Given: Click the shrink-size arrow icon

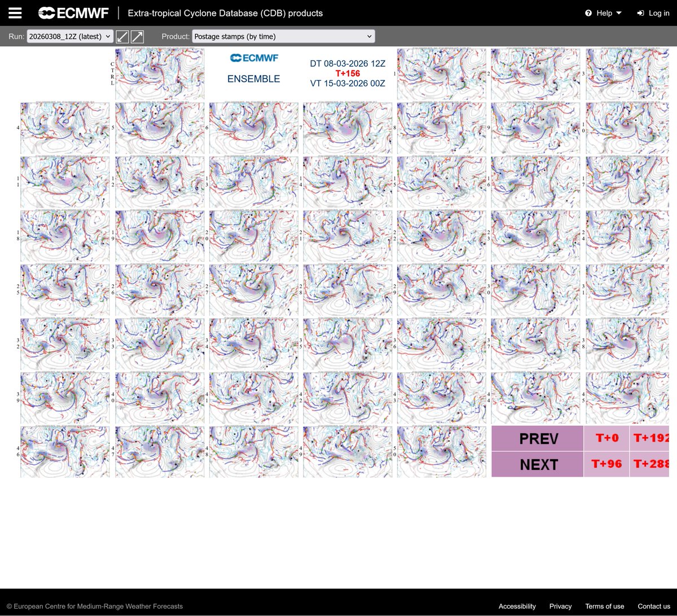Looking at the screenshot, I should 122,37.
